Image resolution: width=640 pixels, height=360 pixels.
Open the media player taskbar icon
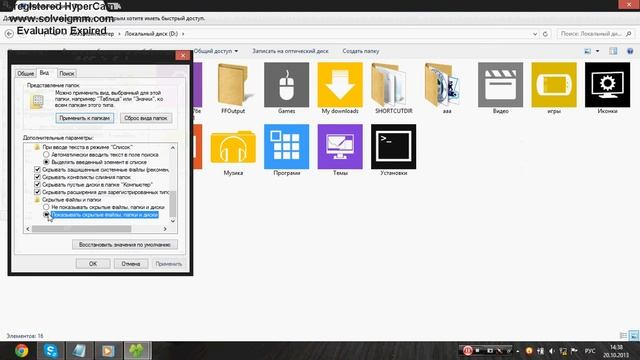click(x=108, y=351)
